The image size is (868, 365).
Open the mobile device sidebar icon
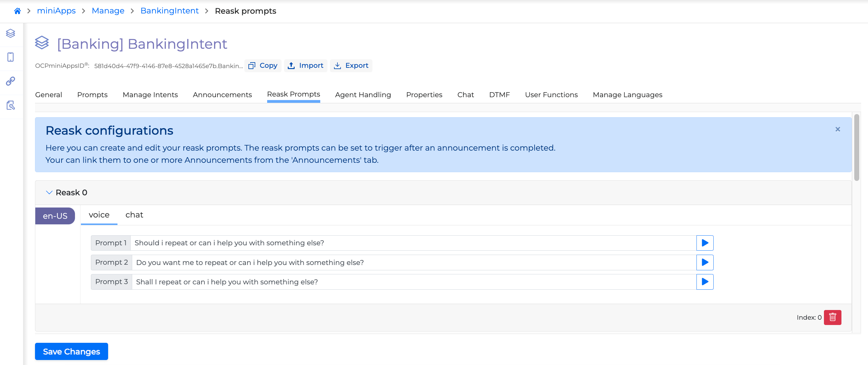(x=11, y=57)
